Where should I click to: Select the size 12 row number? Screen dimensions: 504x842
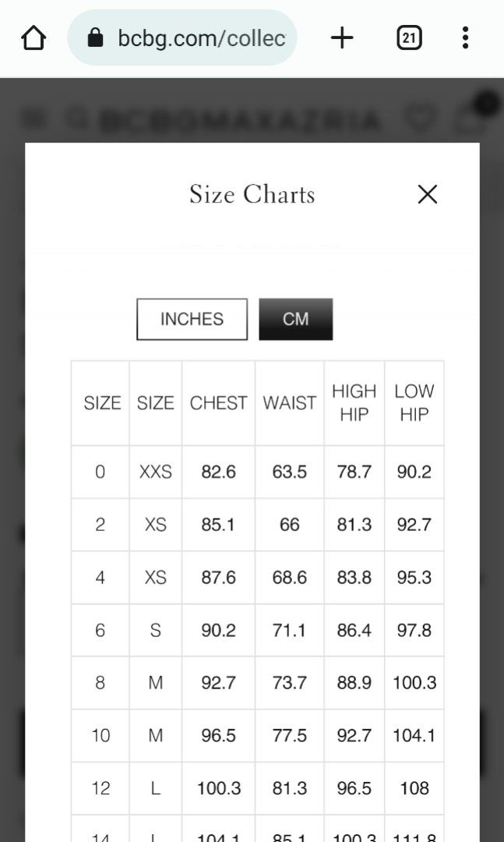[100, 787]
